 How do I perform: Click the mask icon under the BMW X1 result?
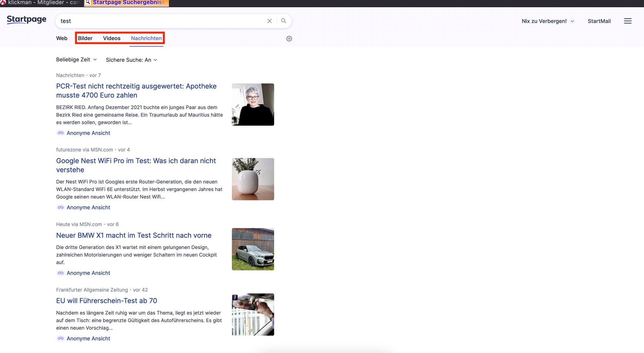click(60, 273)
